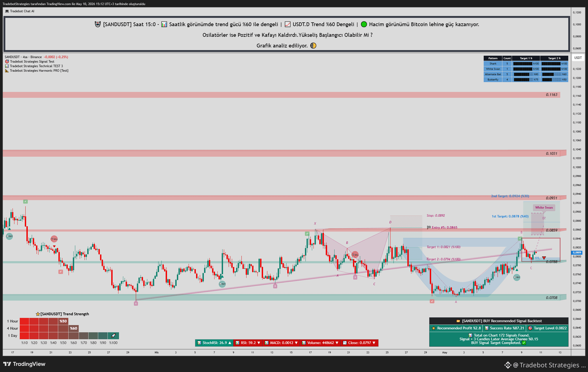The width and height of the screenshot is (588, 372).
Task: Click the rightmost BUY signal marker near May 9
Action: (x=517, y=277)
